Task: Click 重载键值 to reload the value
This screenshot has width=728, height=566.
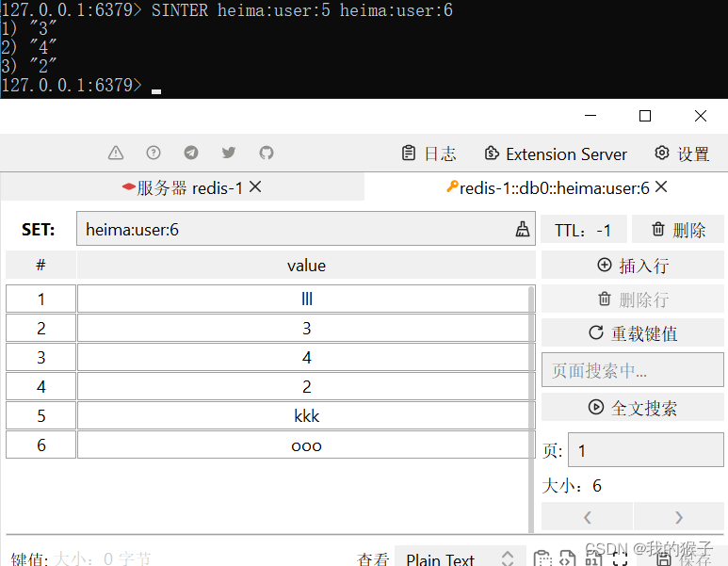Action: [x=633, y=333]
